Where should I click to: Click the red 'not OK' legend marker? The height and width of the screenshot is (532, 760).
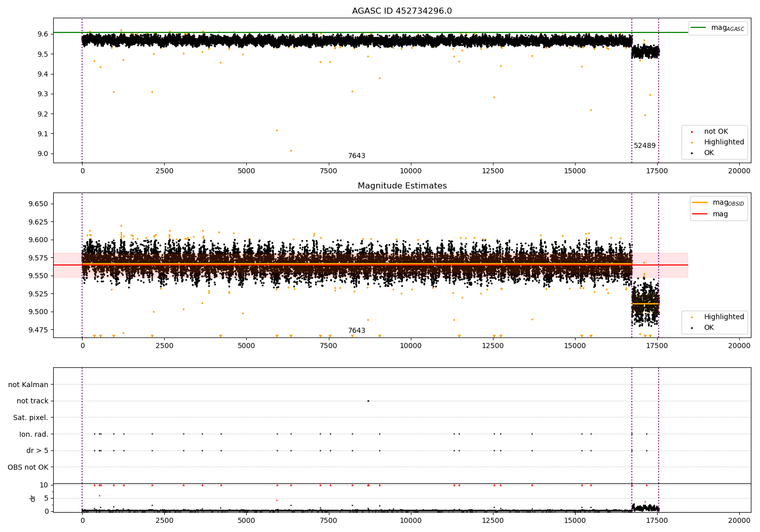tap(692, 132)
